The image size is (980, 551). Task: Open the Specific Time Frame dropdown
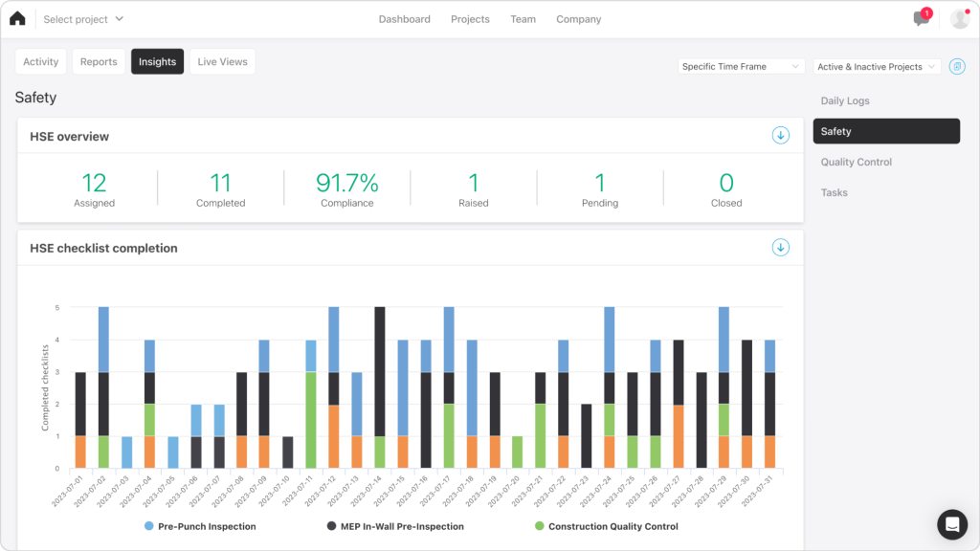[741, 66]
